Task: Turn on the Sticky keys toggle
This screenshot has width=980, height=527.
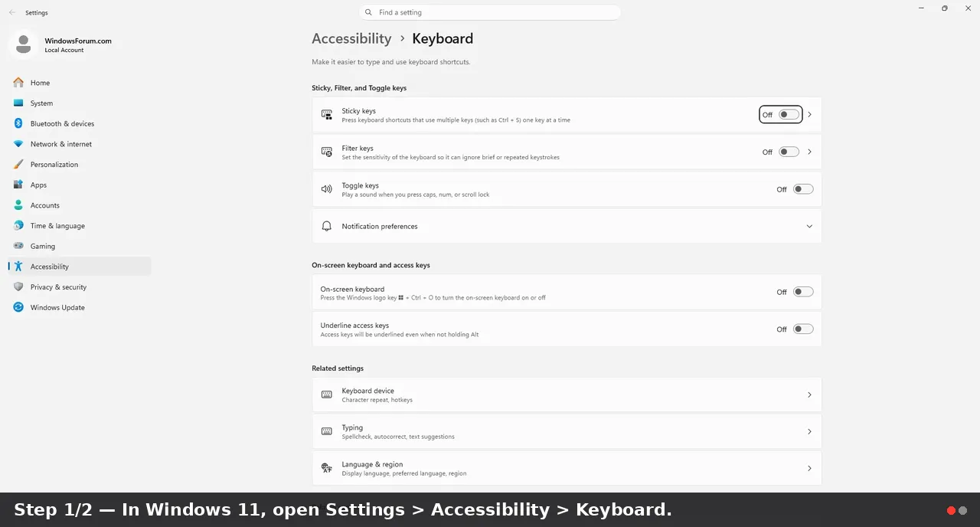Action: [x=789, y=115]
